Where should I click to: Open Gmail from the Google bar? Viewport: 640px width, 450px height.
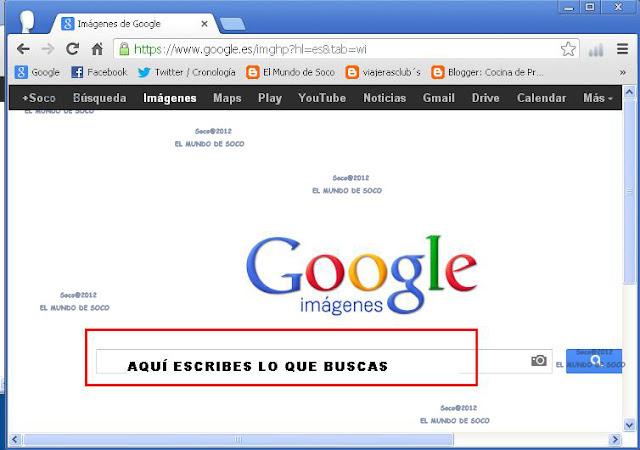click(x=439, y=98)
